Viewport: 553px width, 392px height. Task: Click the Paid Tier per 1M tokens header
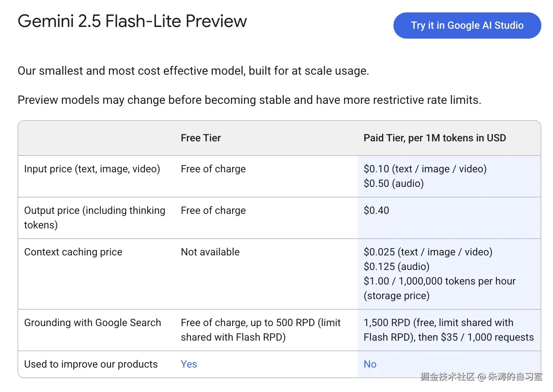pos(435,138)
